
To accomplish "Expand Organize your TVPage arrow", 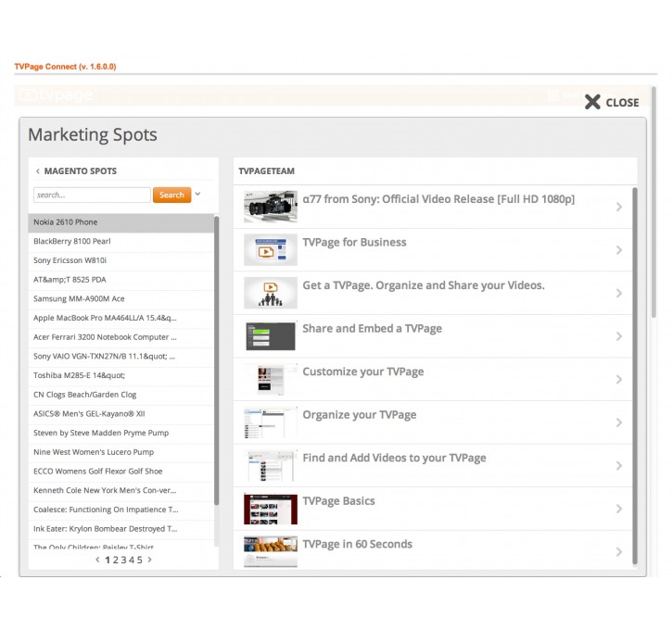I will (x=619, y=422).
